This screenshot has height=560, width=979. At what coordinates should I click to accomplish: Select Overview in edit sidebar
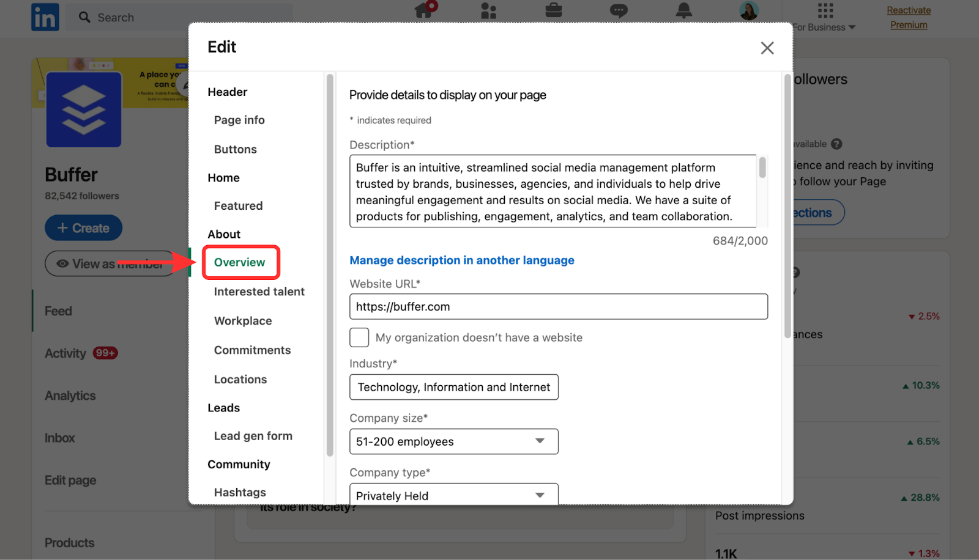pyautogui.click(x=239, y=262)
